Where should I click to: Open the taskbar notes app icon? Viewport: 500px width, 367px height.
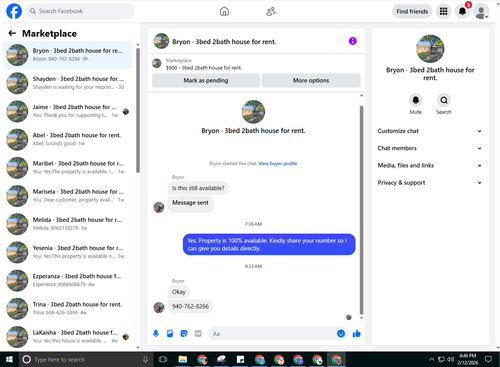tap(240, 359)
